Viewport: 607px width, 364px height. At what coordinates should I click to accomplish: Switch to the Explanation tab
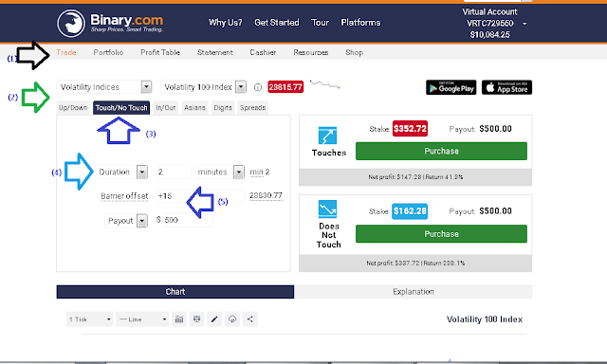point(414,292)
